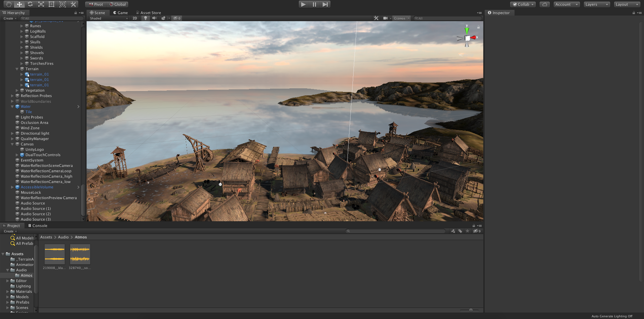Search project assets by label tag icon
644x319 pixels.
click(x=460, y=231)
